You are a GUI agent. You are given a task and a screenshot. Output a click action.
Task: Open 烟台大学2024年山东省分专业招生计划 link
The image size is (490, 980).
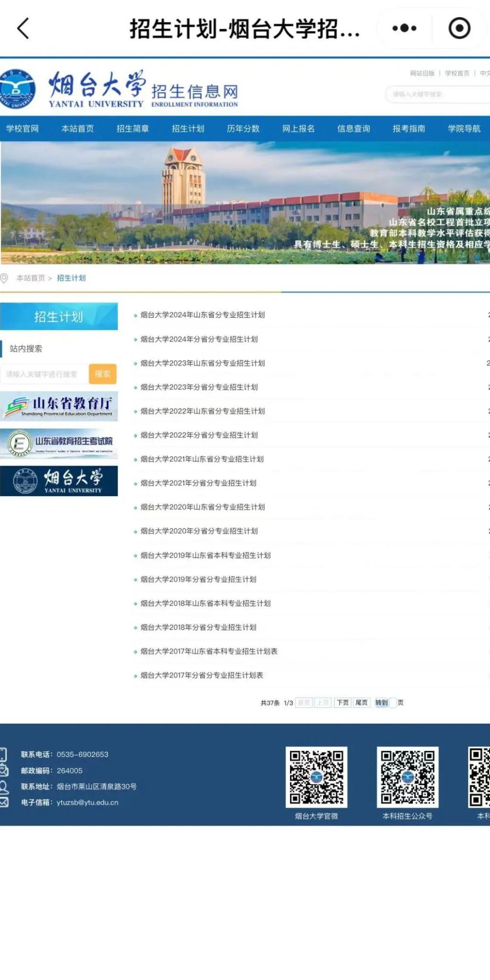tap(202, 315)
